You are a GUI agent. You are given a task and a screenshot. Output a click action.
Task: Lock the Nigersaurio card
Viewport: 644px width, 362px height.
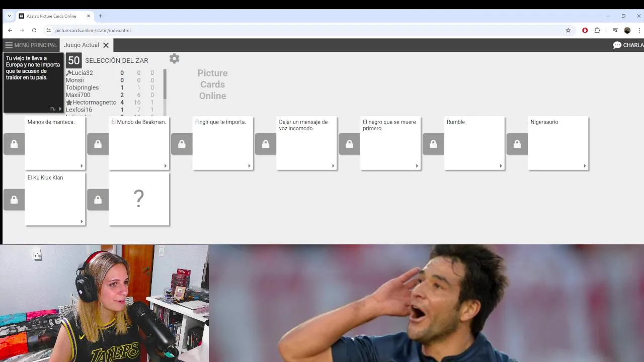pos(517,144)
